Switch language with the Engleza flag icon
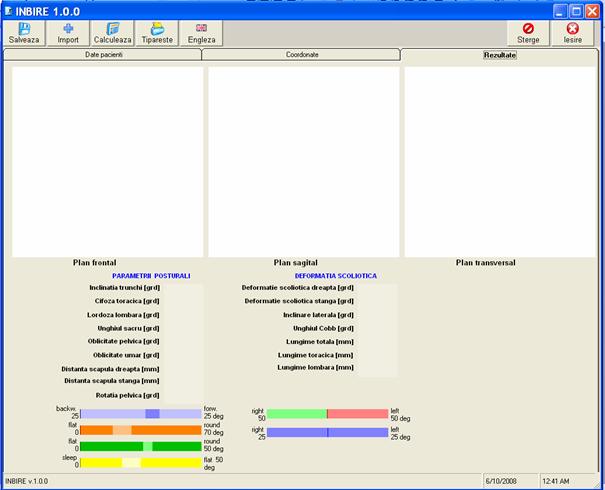Viewport: 605px width, 490px height. (x=201, y=29)
